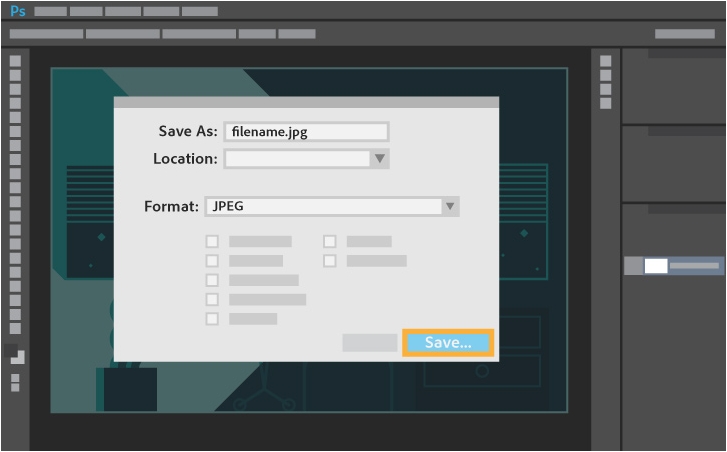This screenshot has width=727, height=452.
Task: Click the foreground/background color swatch
Action: click(14, 354)
